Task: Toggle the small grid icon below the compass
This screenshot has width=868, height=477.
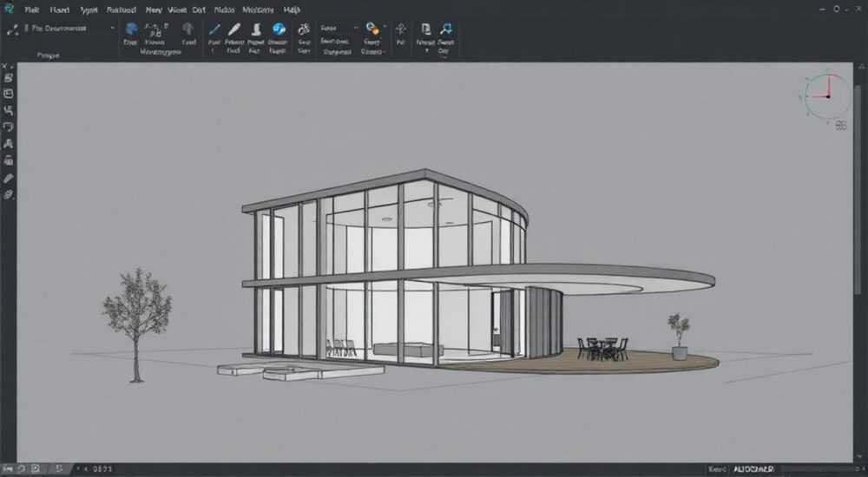Action: [x=841, y=126]
